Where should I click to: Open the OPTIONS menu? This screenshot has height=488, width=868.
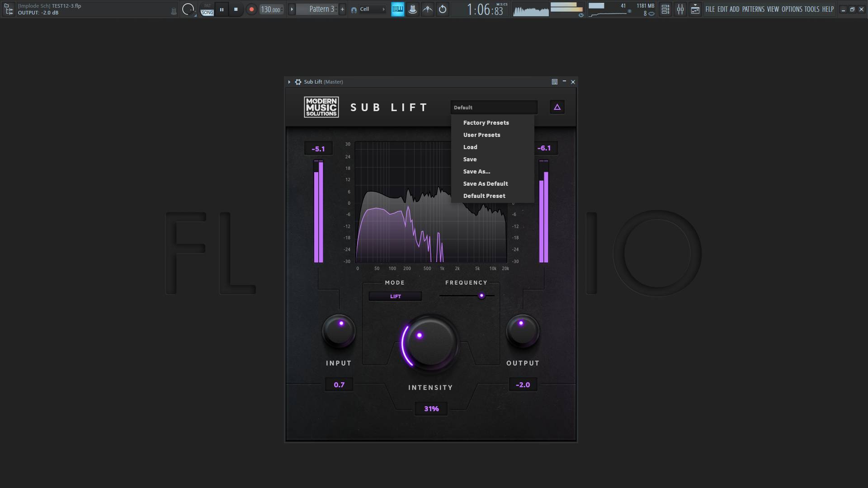(792, 9)
